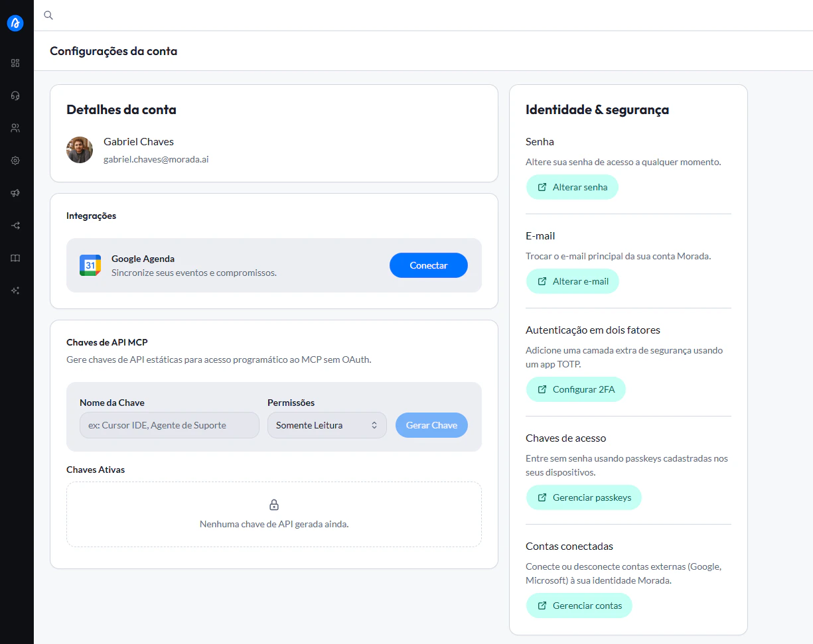
Task: Click the Integrações section heading
Action: [x=91, y=216]
